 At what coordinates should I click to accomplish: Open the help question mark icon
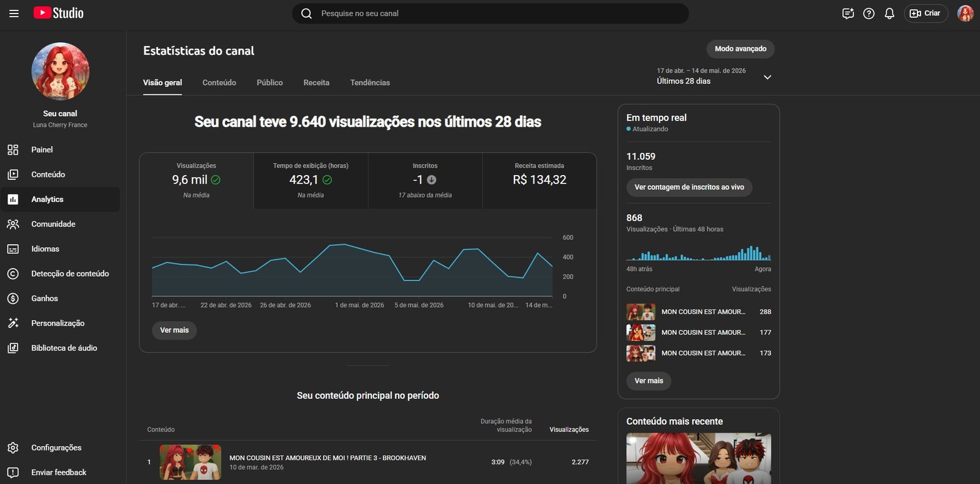coord(869,13)
